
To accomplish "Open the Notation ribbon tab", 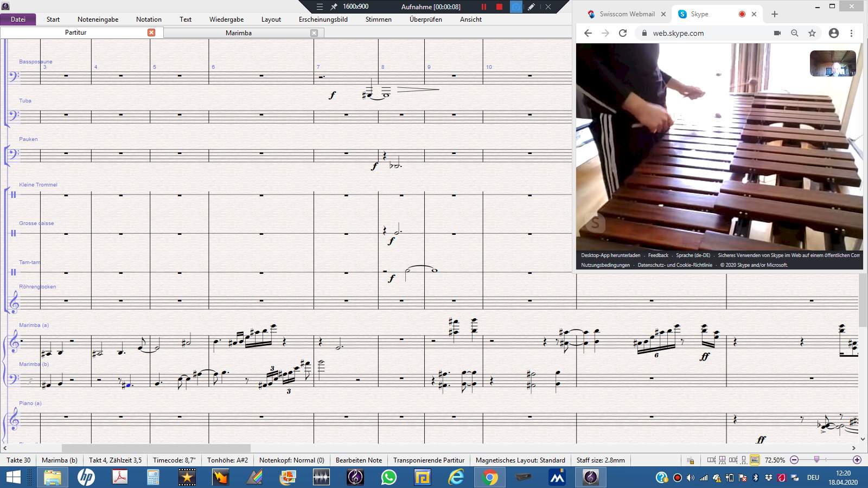I will click(x=149, y=20).
